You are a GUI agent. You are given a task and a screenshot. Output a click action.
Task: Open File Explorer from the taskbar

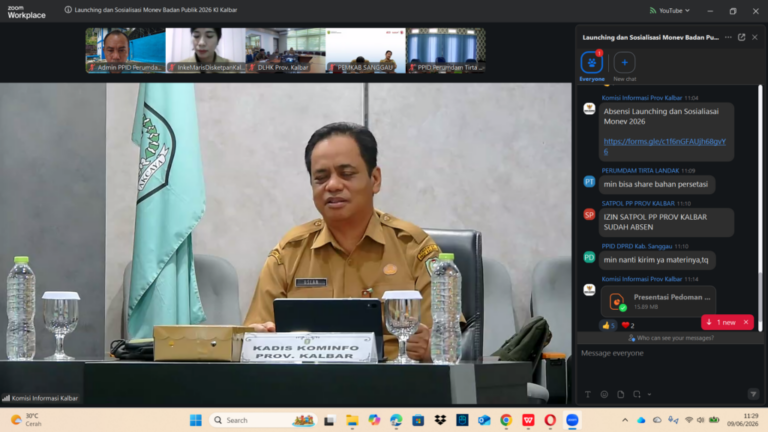352,420
